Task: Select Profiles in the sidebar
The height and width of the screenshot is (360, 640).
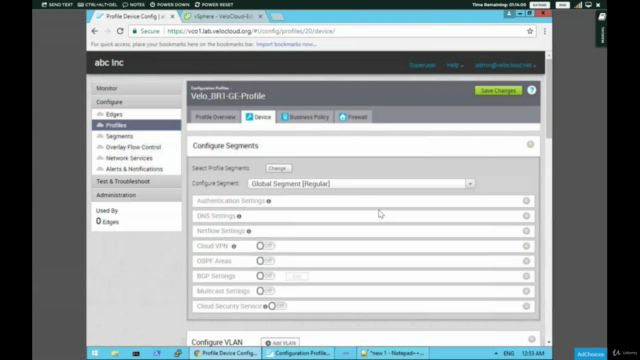Action: click(136, 125)
